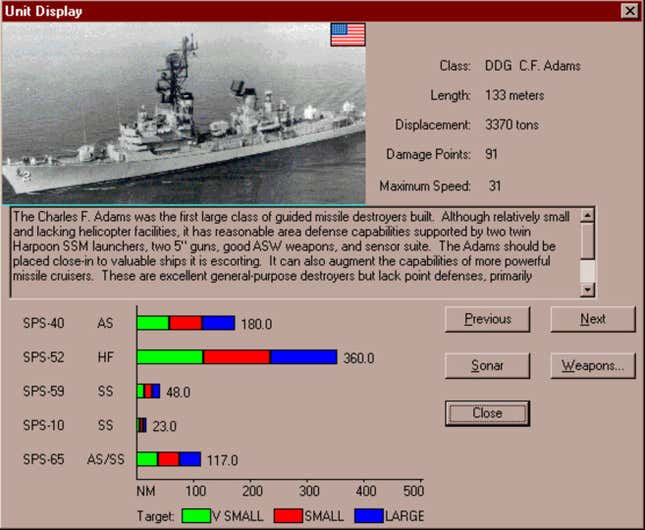The image size is (645, 530).
Task: Click the 360.0 range value
Action: 359,358
